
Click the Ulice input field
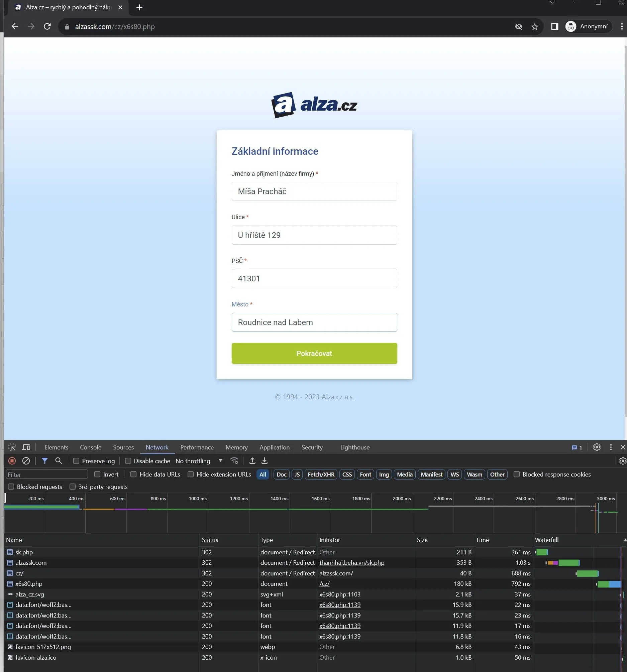[314, 235]
